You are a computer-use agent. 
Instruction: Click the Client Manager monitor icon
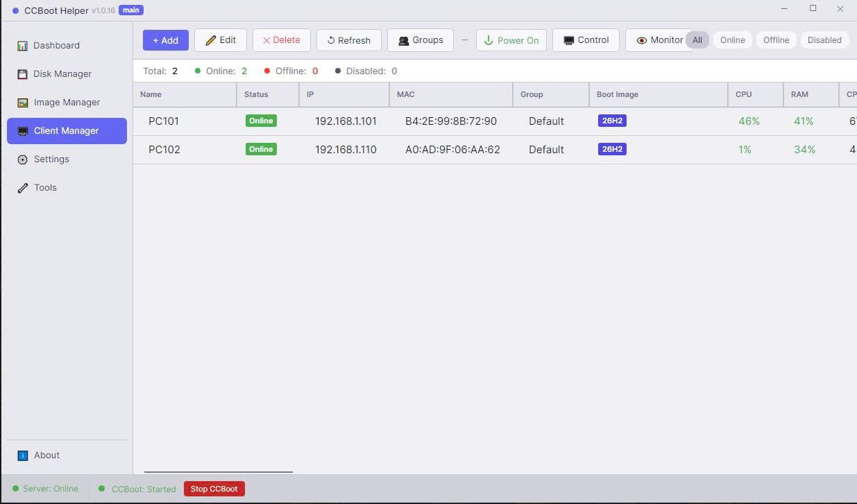(22, 131)
